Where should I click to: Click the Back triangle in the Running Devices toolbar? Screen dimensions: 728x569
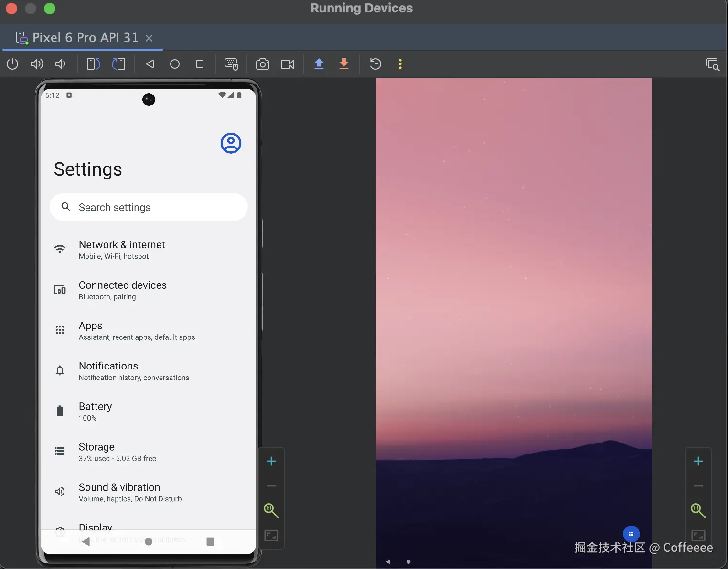[x=150, y=64]
